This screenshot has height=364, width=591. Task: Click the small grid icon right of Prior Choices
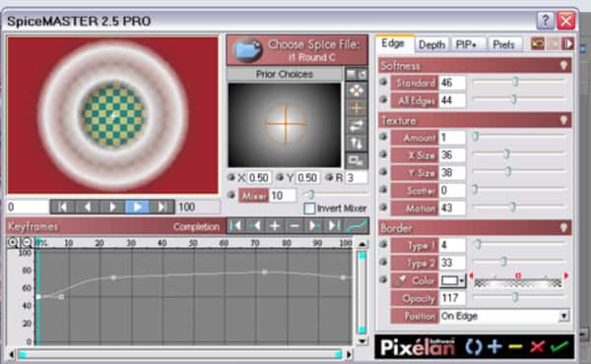click(x=352, y=74)
